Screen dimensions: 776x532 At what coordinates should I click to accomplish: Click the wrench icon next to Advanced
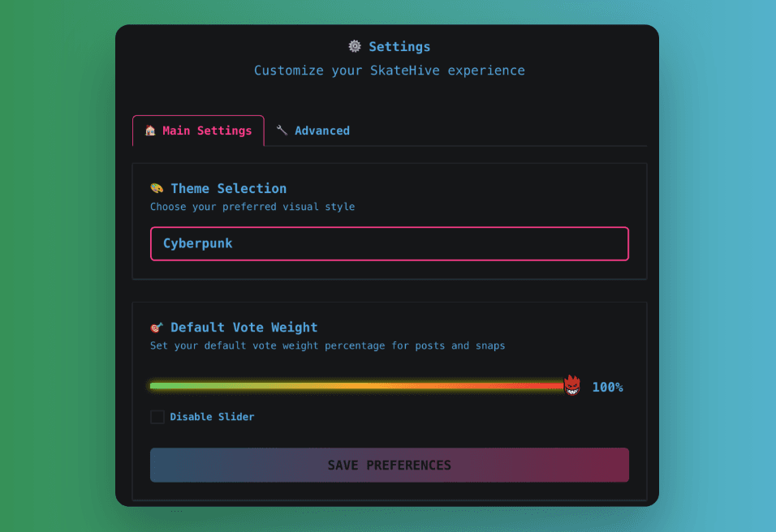(x=282, y=130)
